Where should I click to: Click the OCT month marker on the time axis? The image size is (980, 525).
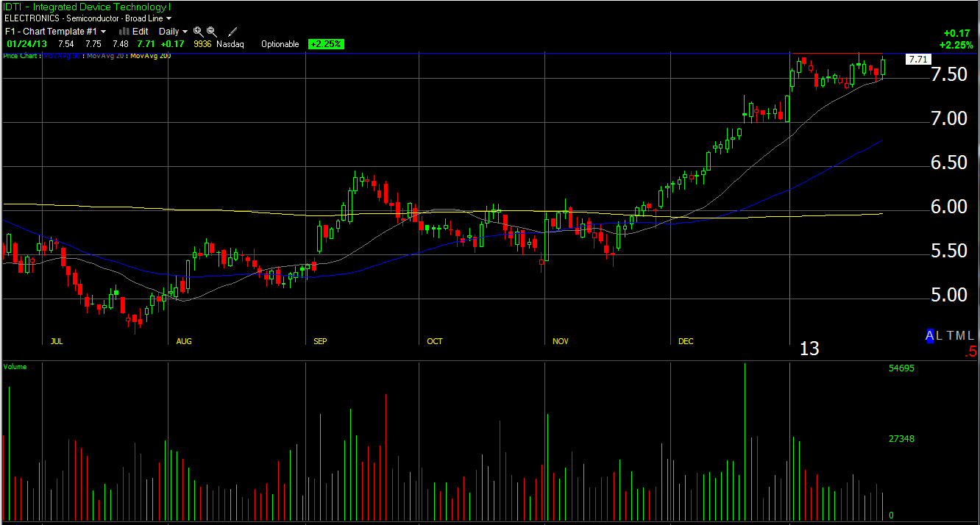435,341
